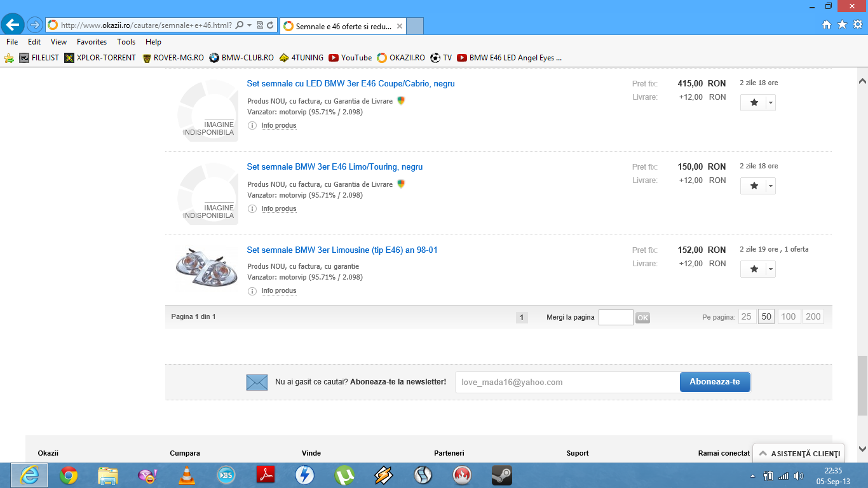868x488 pixels.
Task: Open Winamp lightning icon in taskbar
Action: tap(384, 475)
